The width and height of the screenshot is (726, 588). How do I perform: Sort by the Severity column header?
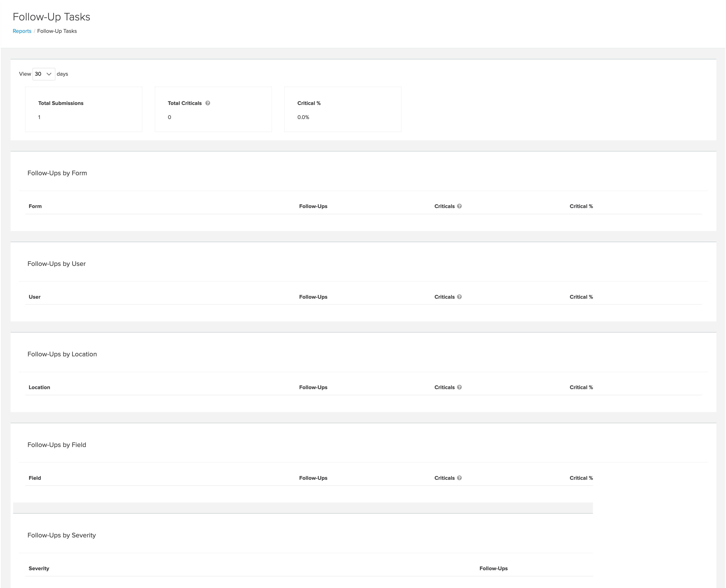(39, 568)
